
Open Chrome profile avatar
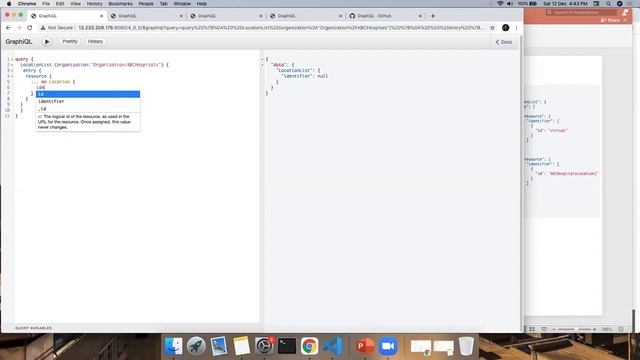pyautogui.click(x=505, y=28)
